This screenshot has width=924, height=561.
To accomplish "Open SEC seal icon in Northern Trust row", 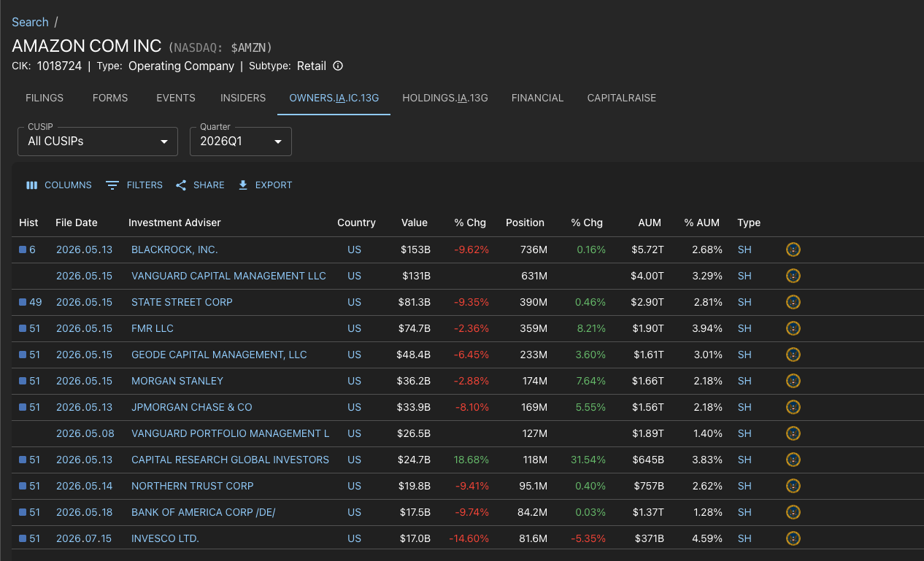I will coord(793,486).
